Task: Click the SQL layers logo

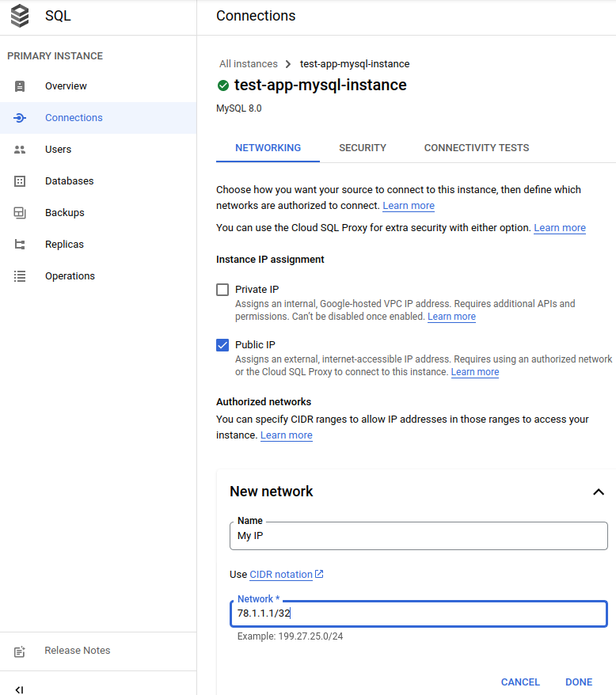Action: (19, 15)
